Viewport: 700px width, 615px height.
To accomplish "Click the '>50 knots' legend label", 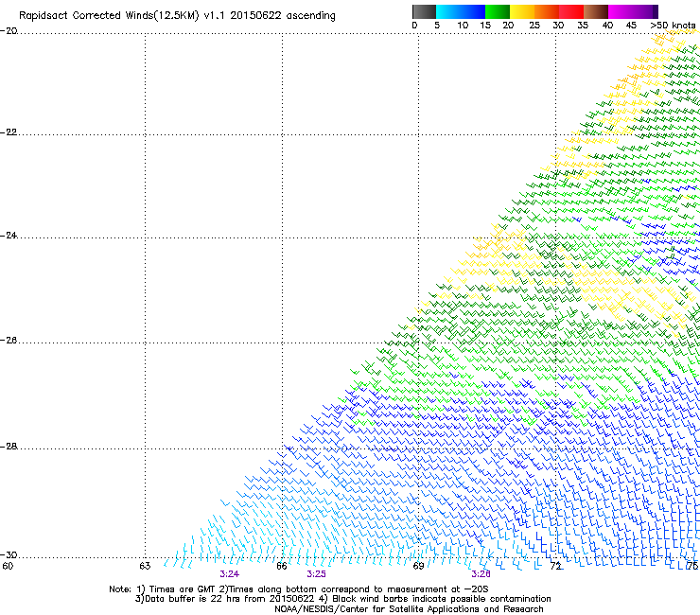I will pyautogui.click(x=673, y=26).
